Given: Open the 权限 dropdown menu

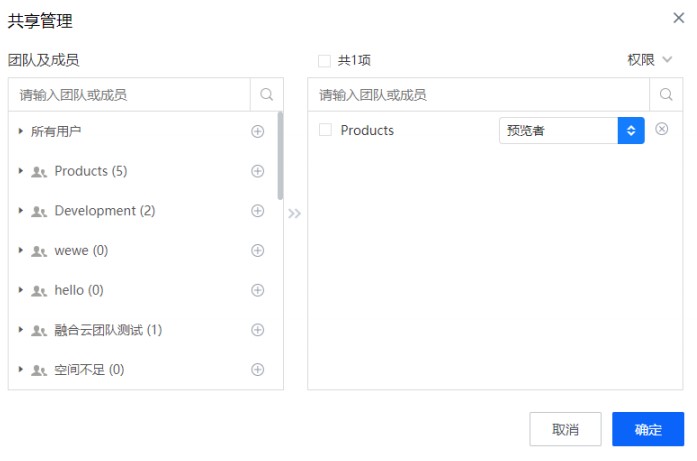Looking at the screenshot, I should [x=650, y=60].
